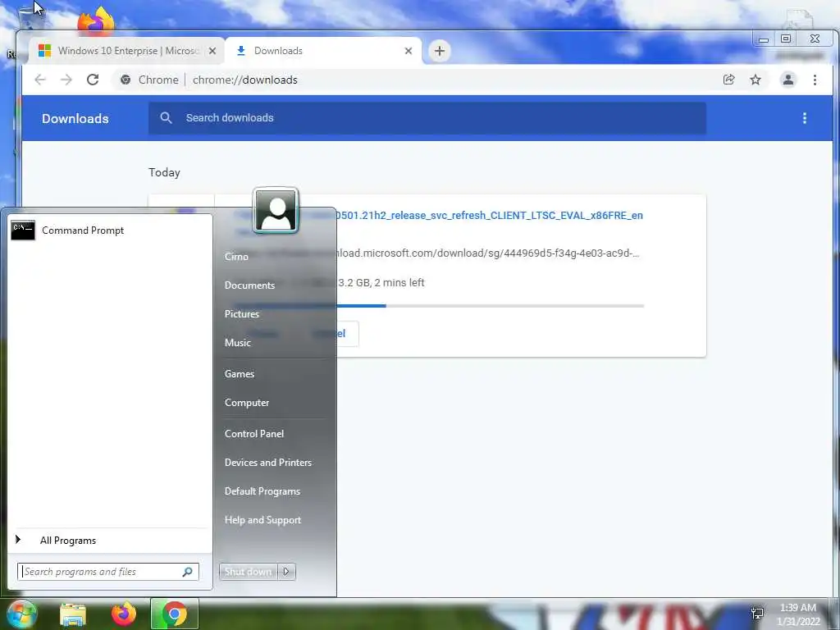Switch to Windows 10 Enterprise tab
Screen dimensions: 840x630
(x=126, y=51)
